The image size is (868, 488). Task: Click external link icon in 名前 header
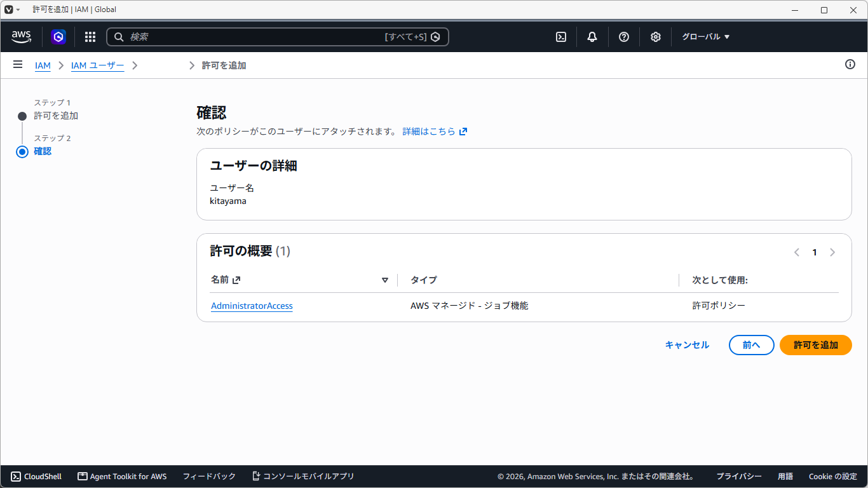pyautogui.click(x=236, y=280)
